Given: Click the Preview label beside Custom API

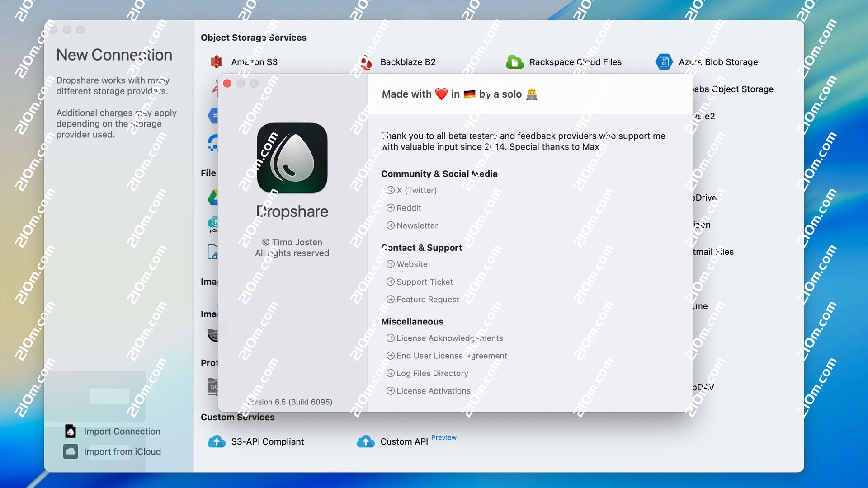Looking at the screenshot, I should [443, 437].
